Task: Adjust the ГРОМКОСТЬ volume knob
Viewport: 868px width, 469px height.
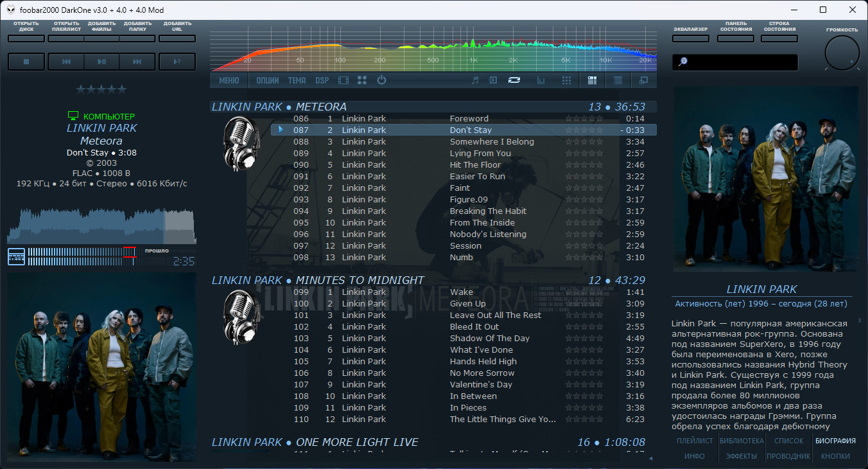Action: 842,53
